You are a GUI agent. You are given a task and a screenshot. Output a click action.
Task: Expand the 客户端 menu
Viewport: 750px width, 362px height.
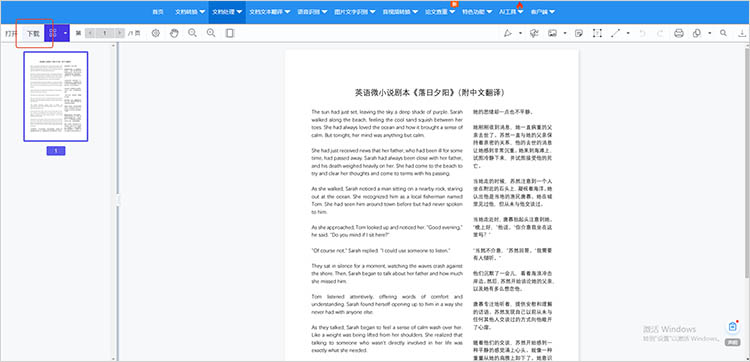pos(542,12)
